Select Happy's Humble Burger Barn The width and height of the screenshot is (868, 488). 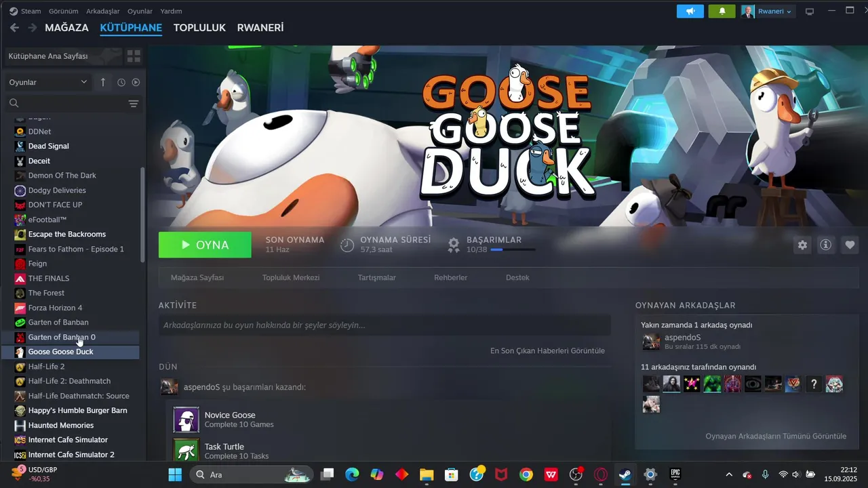pyautogui.click(x=77, y=411)
